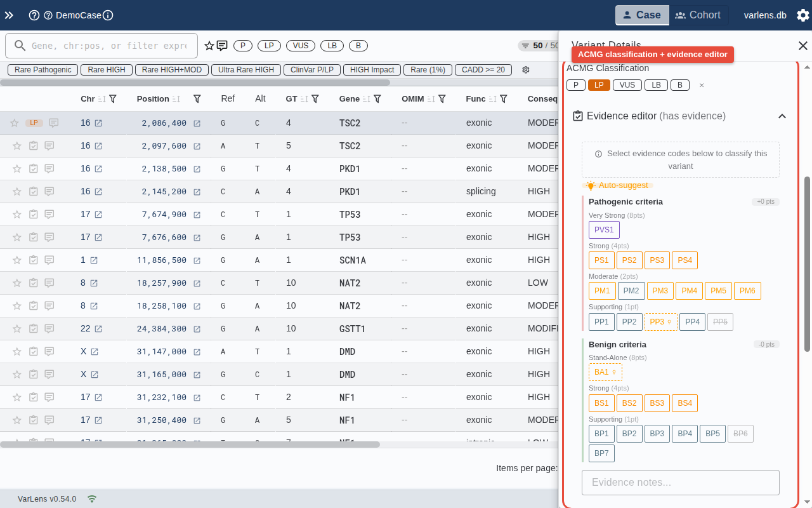Image resolution: width=812 pixels, height=508 pixels.
Task: Open settings gear in top bar
Action: coord(802,15)
